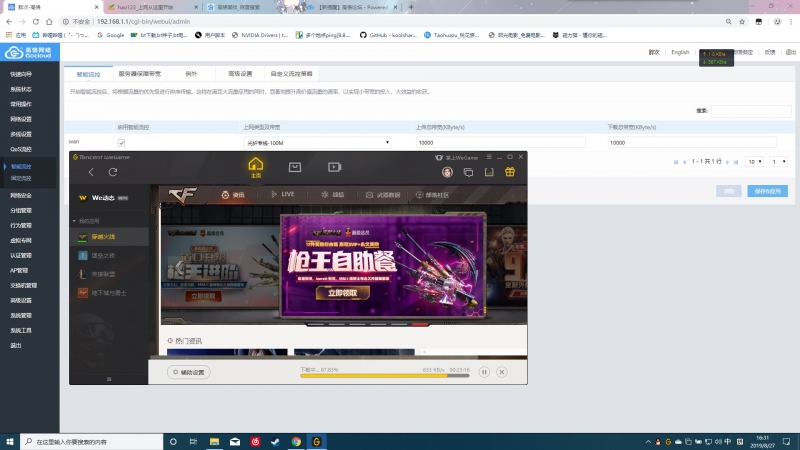Click the 搜索 search input field
This screenshot has width=800, height=450.
coord(751,111)
